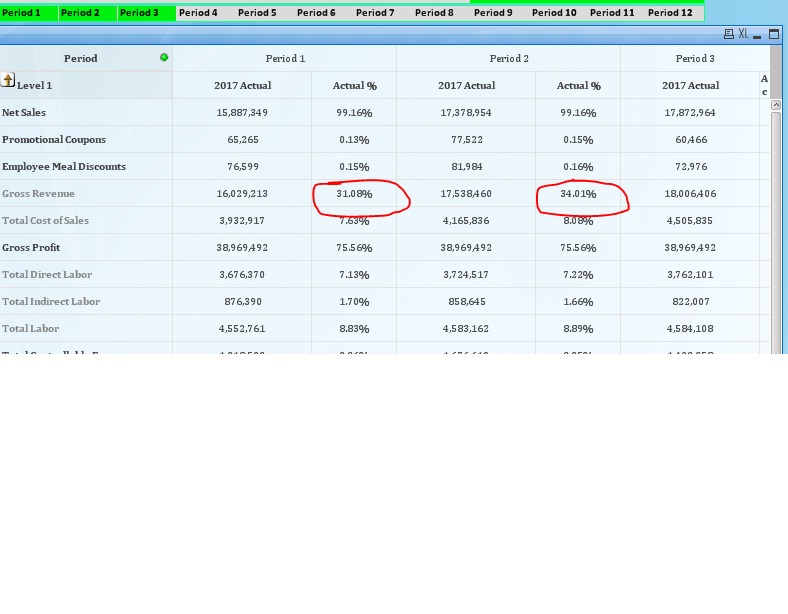788x614 pixels.
Task: Click the Period 2 column group header
Action: click(509, 58)
